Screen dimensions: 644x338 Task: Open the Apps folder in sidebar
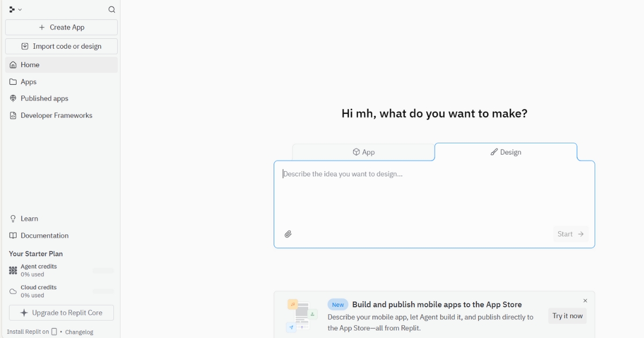tap(28, 82)
